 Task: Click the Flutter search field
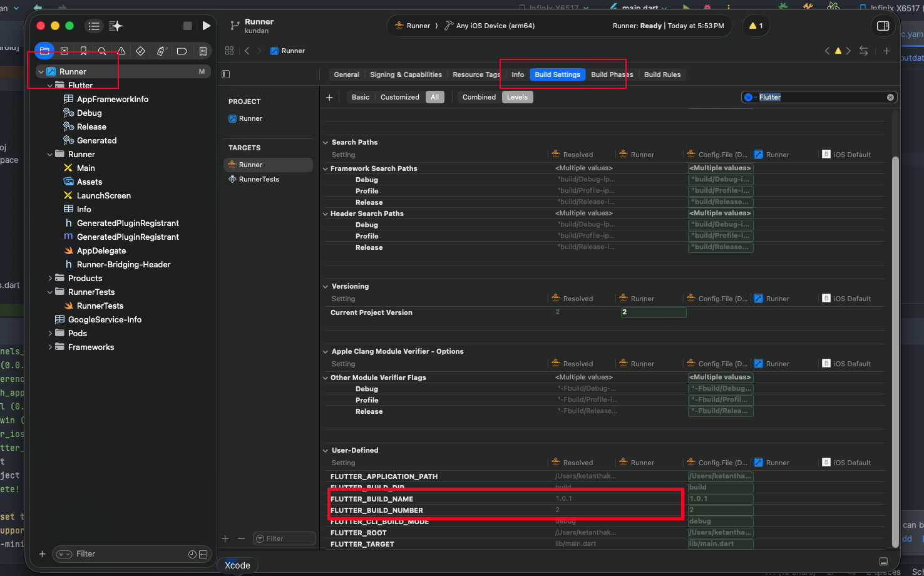pos(820,97)
